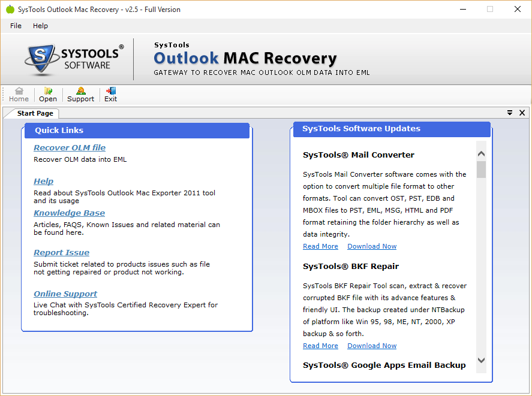
Task: Exit the app via Exit icon
Action: click(110, 95)
